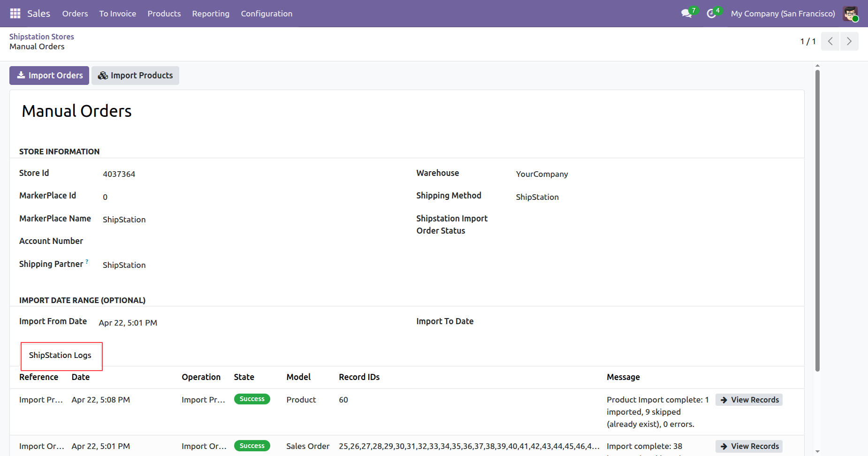Go to next record arrow
Image resolution: width=868 pixels, height=456 pixels.
[x=849, y=41]
